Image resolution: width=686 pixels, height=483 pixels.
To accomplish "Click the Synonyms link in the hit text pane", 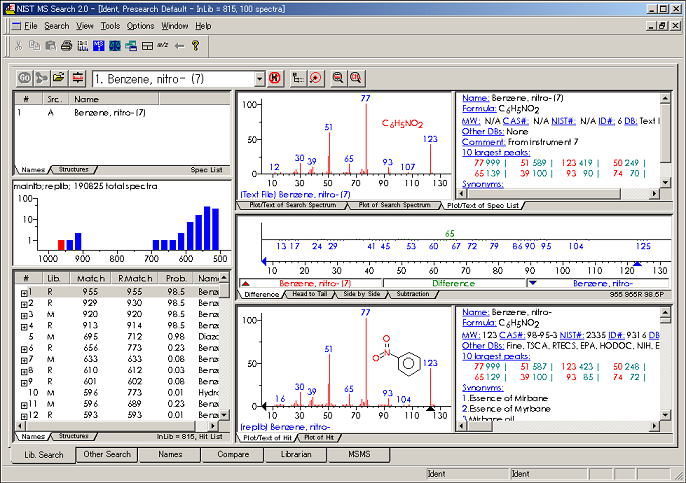I will point(483,388).
